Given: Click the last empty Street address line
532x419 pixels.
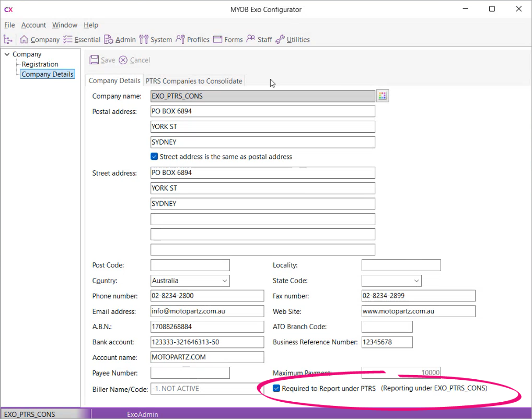Looking at the screenshot, I should [x=263, y=250].
